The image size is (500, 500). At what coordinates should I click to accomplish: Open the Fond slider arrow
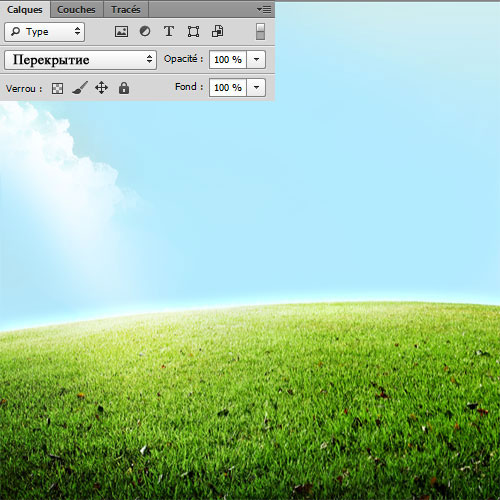click(x=256, y=88)
